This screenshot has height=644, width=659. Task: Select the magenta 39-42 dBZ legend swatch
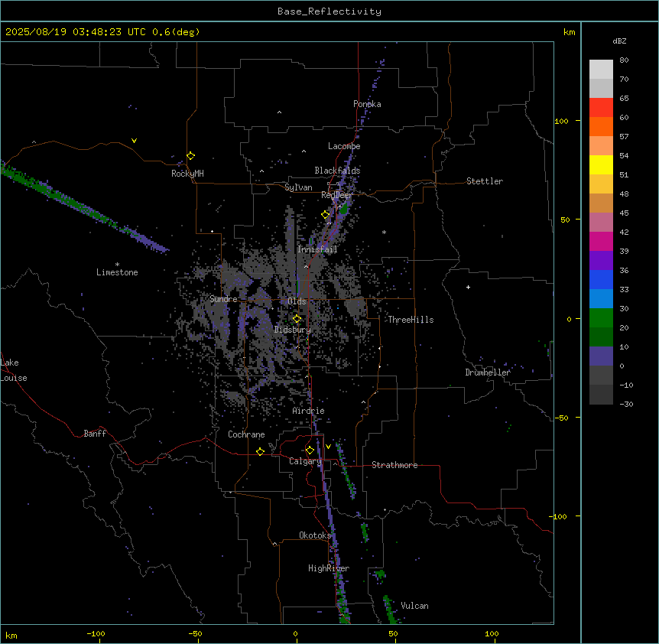pos(601,242)
